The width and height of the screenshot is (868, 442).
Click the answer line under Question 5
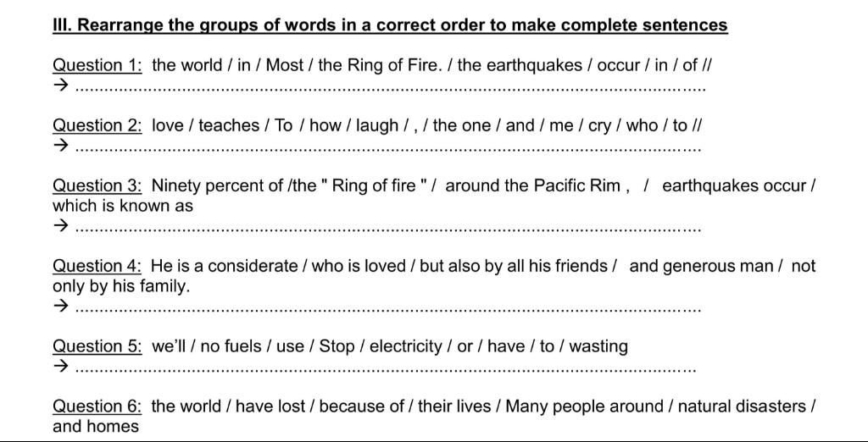386,371
